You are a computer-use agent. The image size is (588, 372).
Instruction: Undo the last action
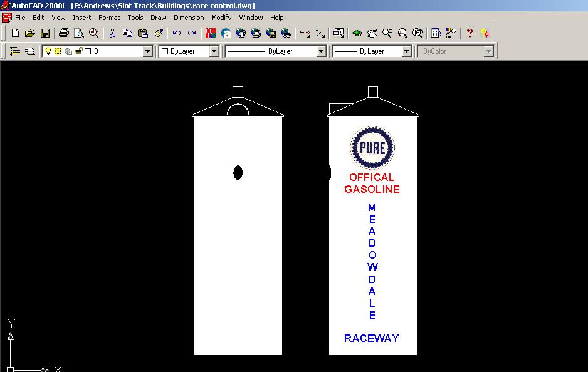177,33
